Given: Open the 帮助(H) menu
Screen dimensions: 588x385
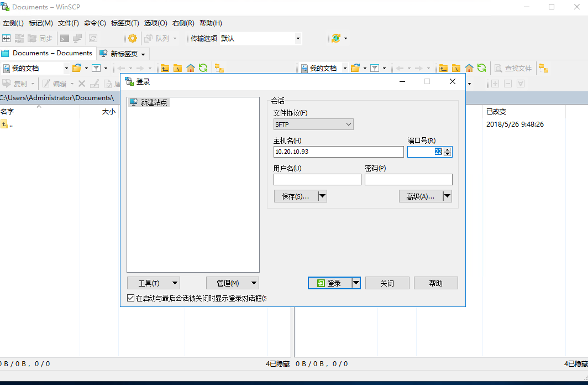Looking at the screenshot, I should (x=211, y=23).
